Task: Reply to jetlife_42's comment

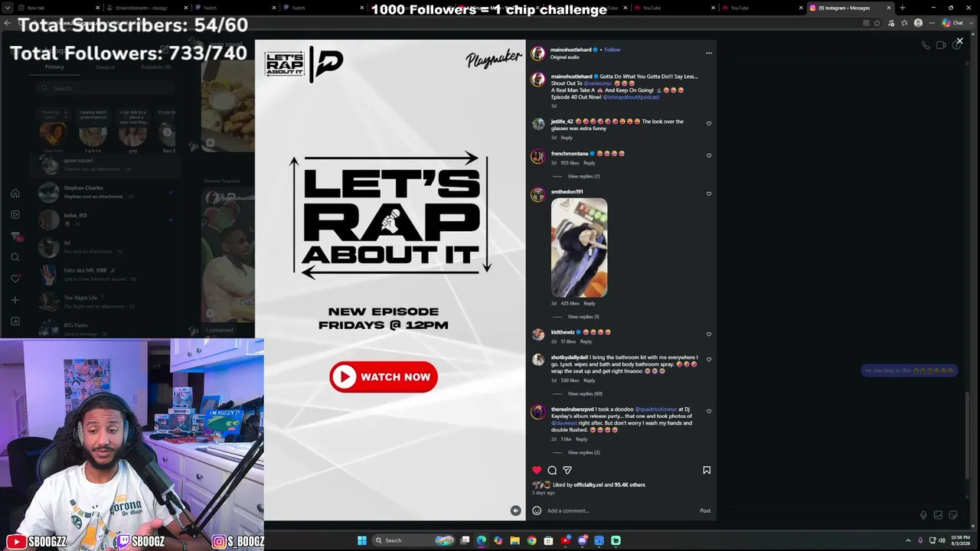Action: point(567,138)
